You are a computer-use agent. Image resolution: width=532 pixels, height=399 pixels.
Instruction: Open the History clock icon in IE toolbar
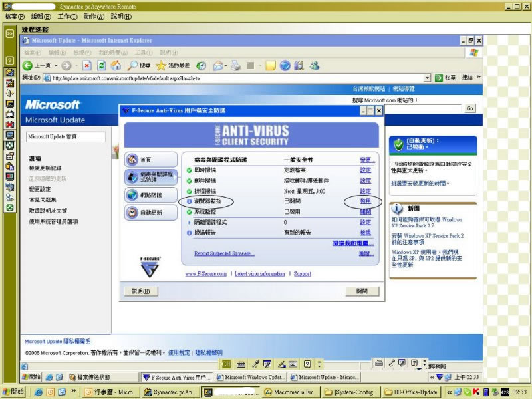click(x=201, y=65)
